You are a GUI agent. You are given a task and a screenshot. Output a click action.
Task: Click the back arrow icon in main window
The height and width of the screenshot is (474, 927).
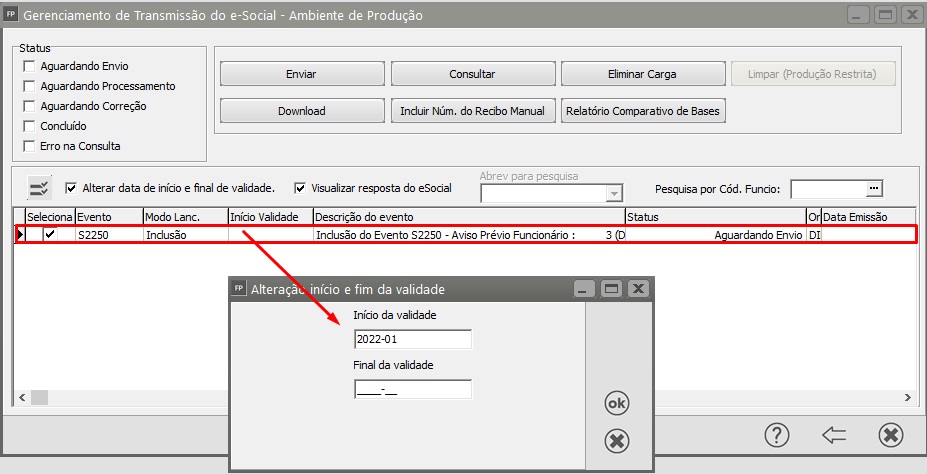834,436
